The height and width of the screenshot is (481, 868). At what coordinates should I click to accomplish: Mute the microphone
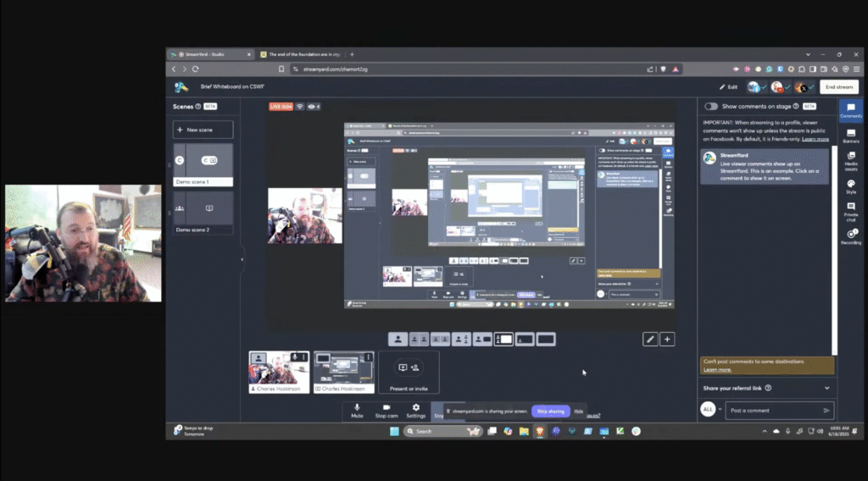357,411
